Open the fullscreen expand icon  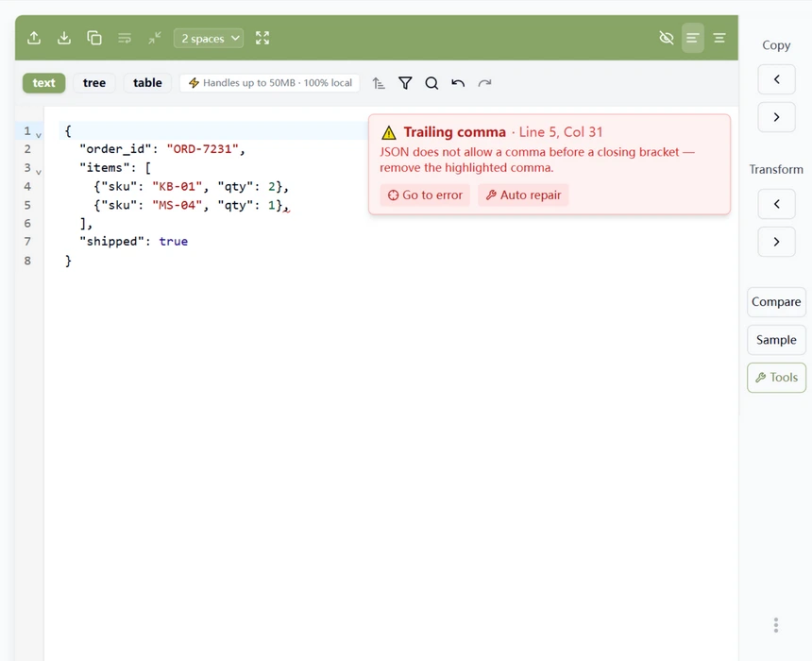(262, 38)
